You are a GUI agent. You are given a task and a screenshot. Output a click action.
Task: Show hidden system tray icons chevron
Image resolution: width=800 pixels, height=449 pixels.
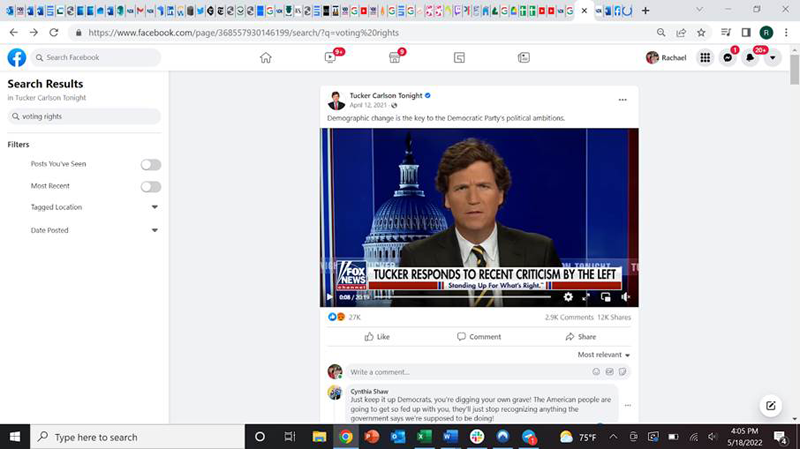click(613, 437)
